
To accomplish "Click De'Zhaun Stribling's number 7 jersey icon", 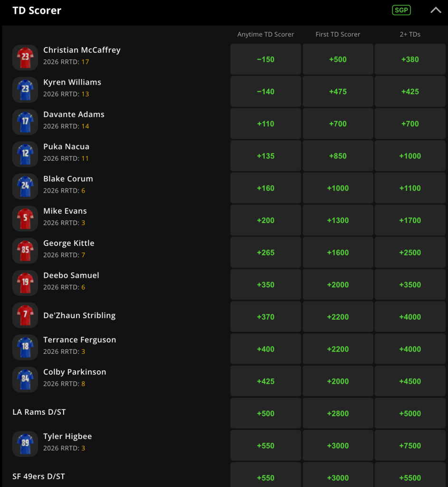I will point(25,315).
